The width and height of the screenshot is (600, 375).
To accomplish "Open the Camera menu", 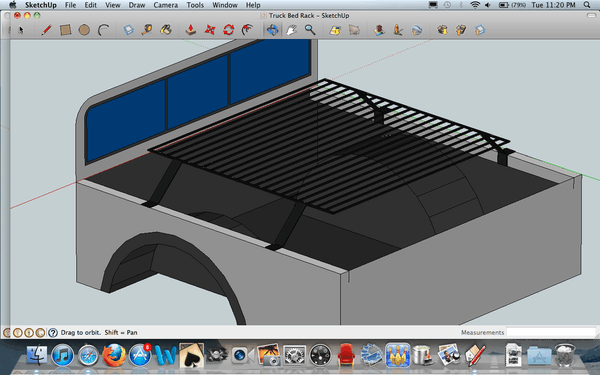I will pyautogui.click(x=165, y=5).
